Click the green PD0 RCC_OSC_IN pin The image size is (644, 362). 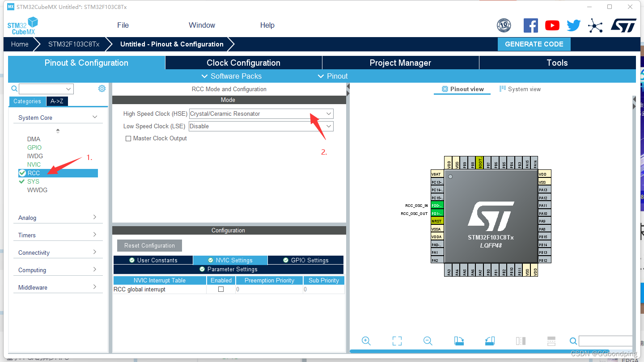coord(437,206)
